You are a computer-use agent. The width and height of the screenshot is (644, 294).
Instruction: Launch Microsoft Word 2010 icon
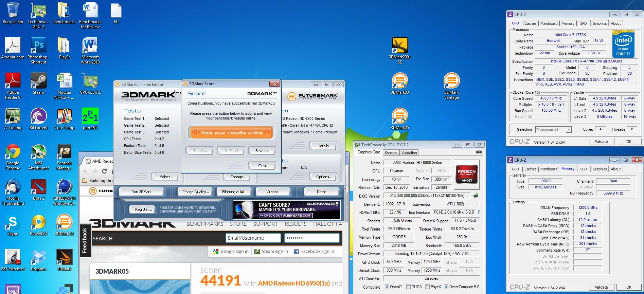(90, 51)
